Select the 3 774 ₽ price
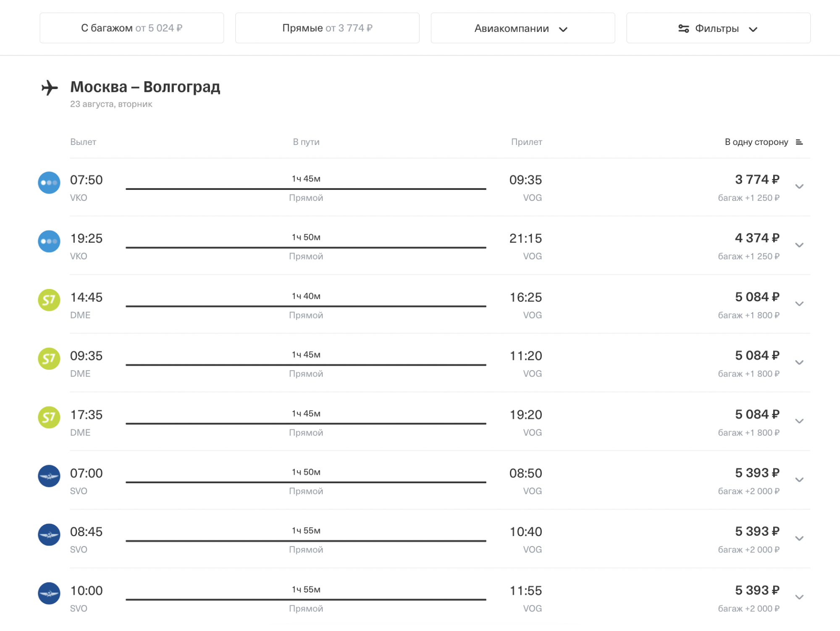The width and height of the screenshot is (840, 631). tap(757, 179)
